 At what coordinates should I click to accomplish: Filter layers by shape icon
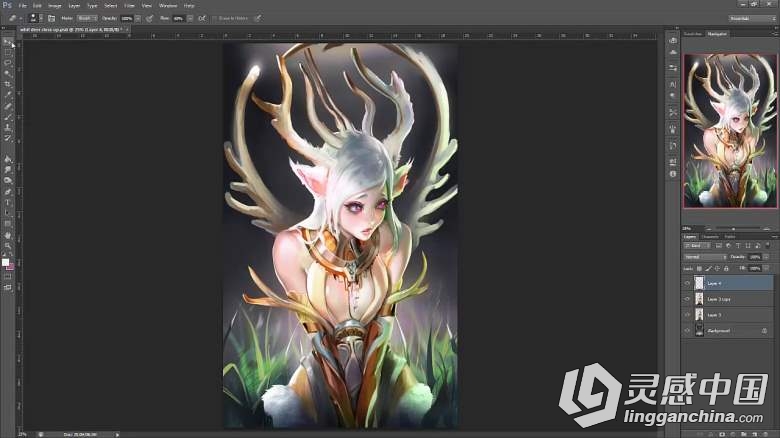(x=748, y=246)
